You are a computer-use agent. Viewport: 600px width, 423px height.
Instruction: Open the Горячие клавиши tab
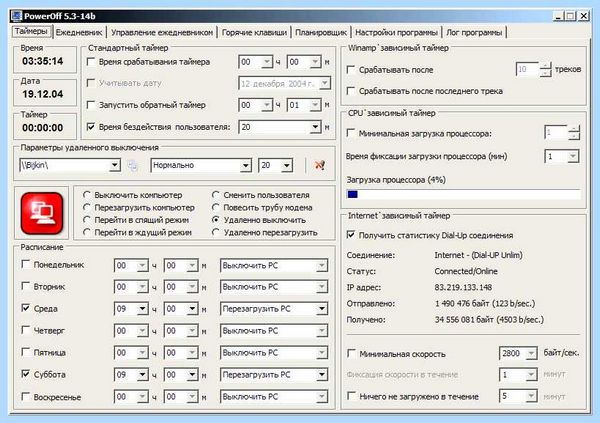tap(254, 33)
